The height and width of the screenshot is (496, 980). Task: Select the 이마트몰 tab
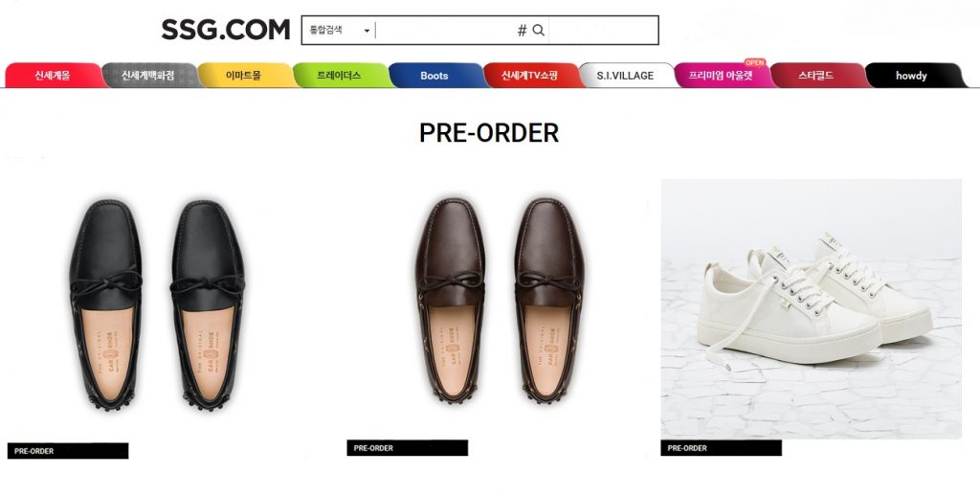[243, 76]
